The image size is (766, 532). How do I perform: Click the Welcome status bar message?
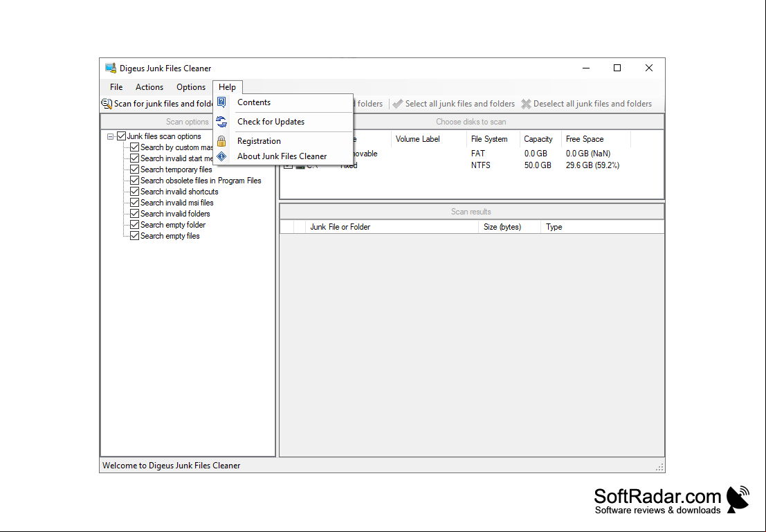pyautogui.click(x=172, y=466)
